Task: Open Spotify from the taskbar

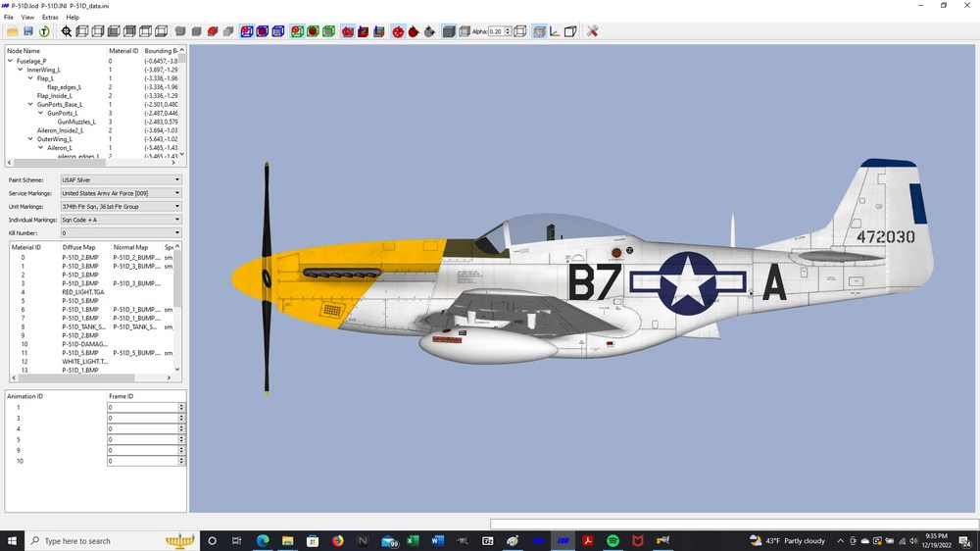Action: [612, 540]
